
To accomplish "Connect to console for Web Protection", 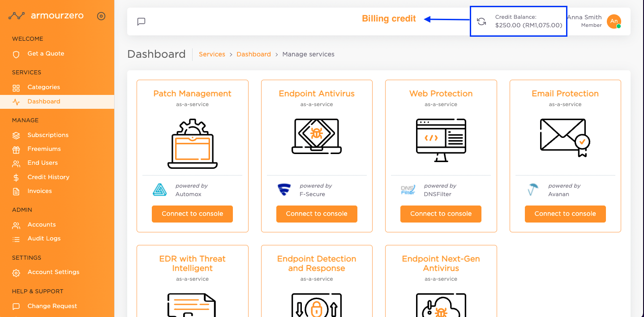I will tap(441, 214).
